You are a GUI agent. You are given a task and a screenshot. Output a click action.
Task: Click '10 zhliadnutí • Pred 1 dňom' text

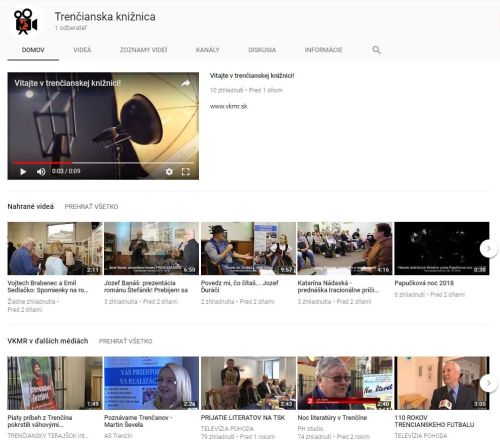point(246,90)
